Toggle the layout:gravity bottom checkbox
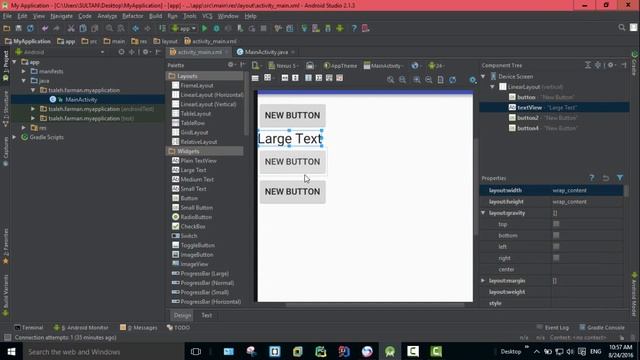Image resolution: width=640 pixels, height=360 pixels. (556, 236)
